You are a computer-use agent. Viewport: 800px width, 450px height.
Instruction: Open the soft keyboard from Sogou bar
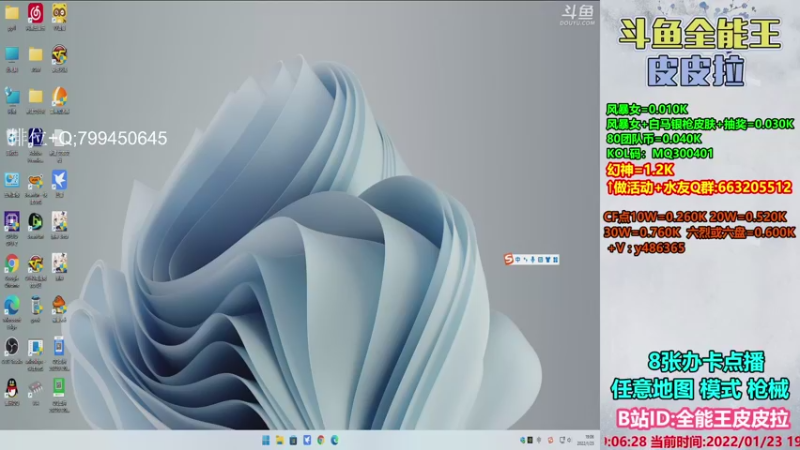[x=540, y=260]
